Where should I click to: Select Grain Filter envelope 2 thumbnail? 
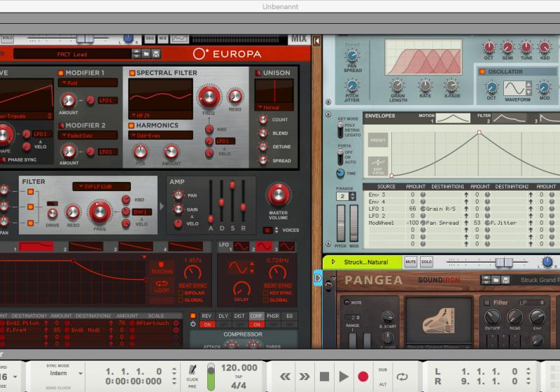[x=510, y=118]
